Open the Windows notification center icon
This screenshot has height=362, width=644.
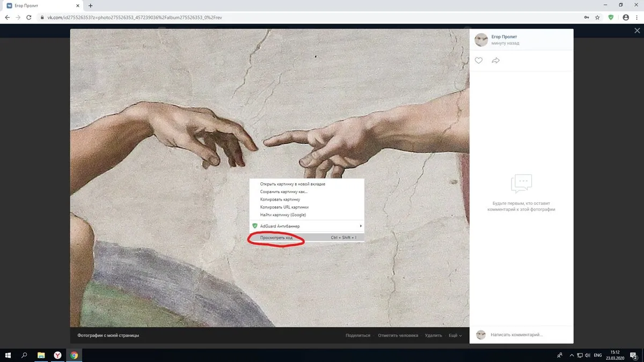tap(634, 355)
